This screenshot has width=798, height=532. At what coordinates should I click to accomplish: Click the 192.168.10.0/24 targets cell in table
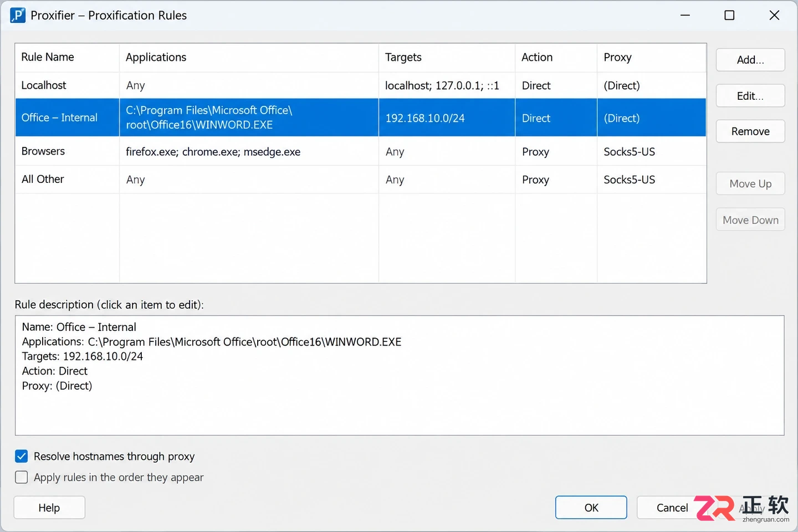[x=447, y=117]
